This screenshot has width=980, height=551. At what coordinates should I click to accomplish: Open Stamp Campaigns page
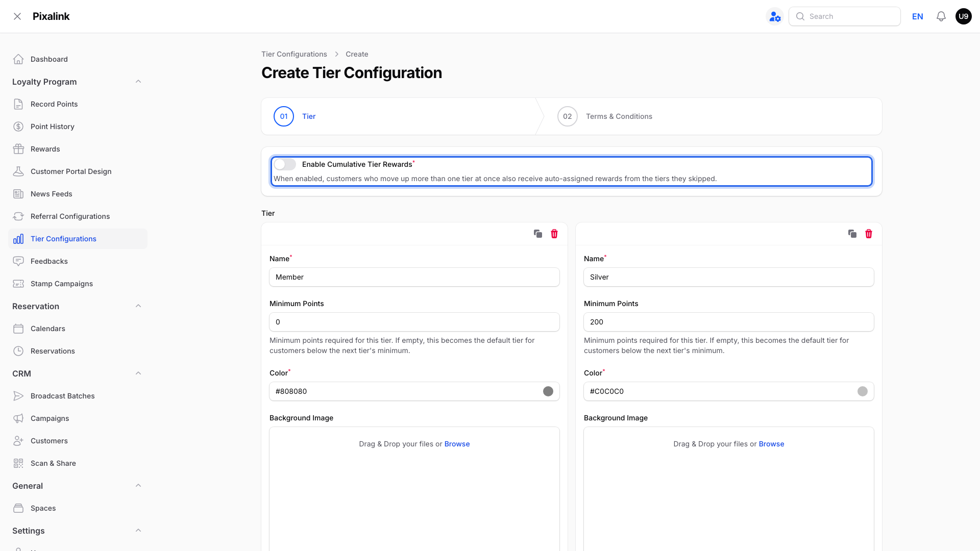click(x=78, y=284)
